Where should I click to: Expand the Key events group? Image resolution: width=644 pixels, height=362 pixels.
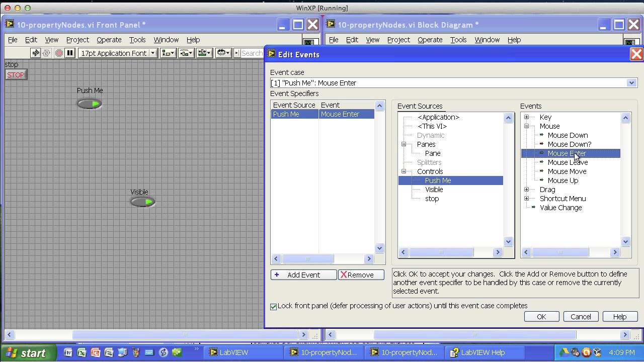(x=526, y=117)
